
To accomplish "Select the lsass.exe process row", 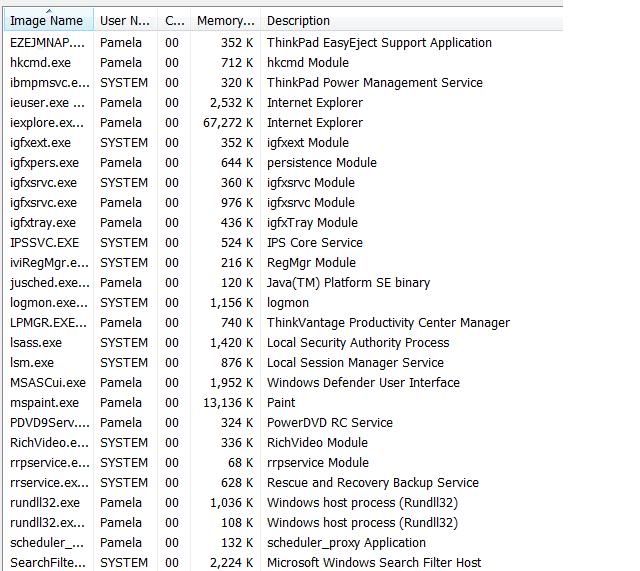I will point(37,343).
